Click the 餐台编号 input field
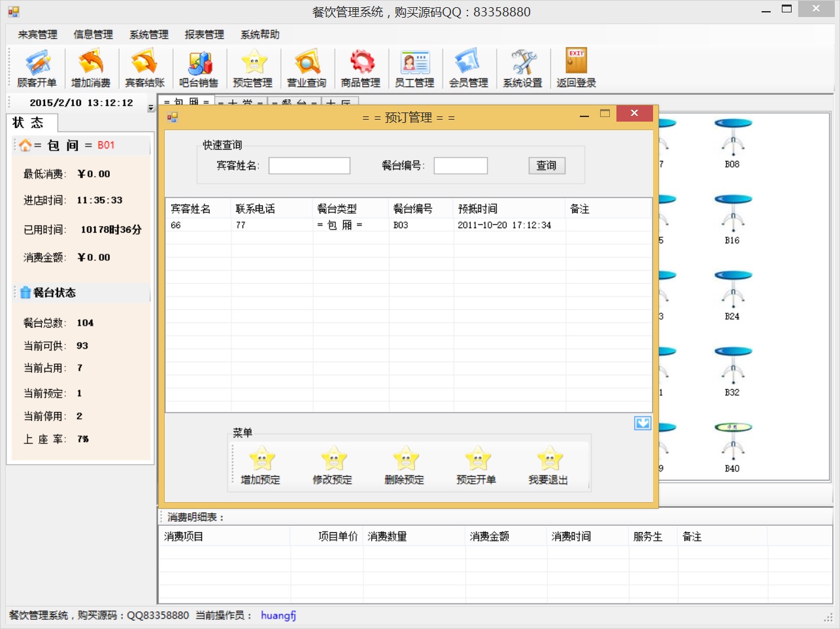The width and height of the screenshot is (840, 629). tap(460, 166)
